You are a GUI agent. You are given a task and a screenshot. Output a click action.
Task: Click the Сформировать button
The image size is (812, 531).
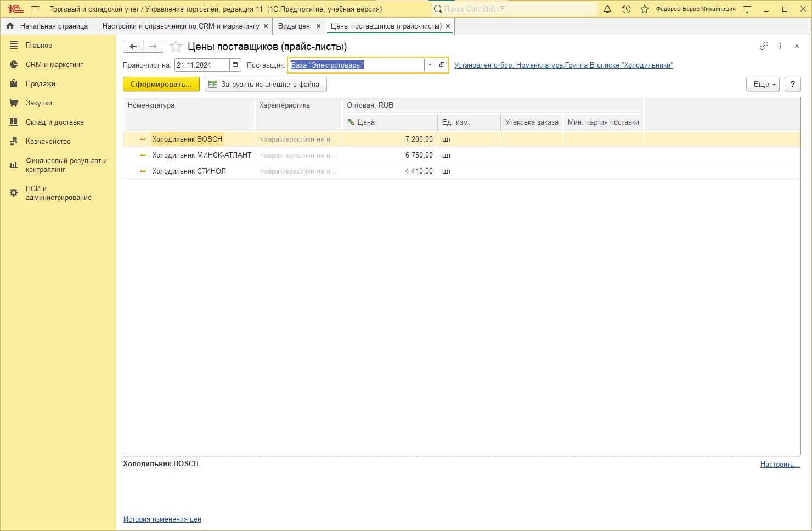pyautogui.click(x=161, y=84)
